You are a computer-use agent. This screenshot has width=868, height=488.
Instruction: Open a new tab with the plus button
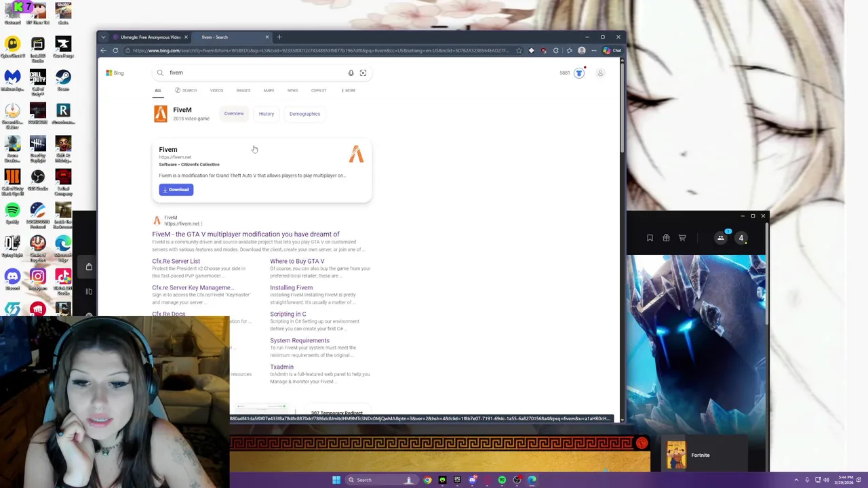(x=279, y=37)
